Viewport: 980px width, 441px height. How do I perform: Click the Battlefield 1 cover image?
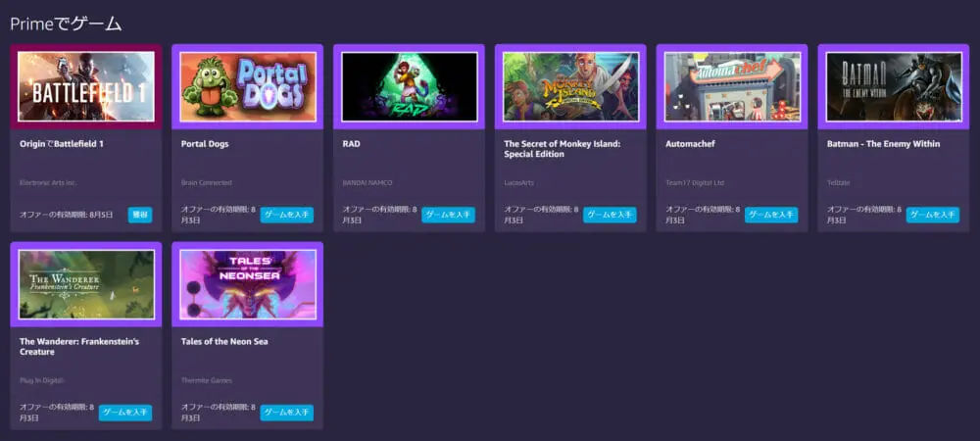(86, 87)
